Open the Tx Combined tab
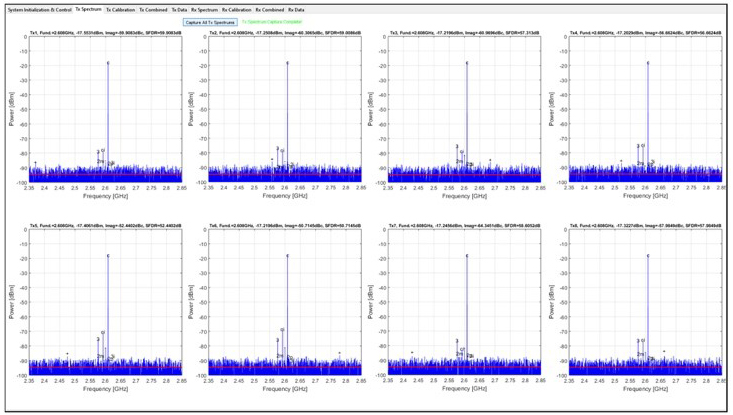733x415 pixels. click(153, 10)
